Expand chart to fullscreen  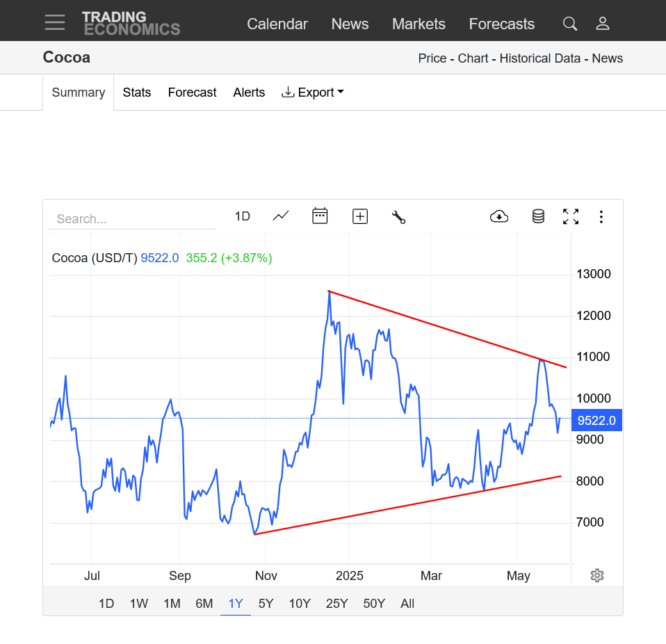tap(571, 217)
